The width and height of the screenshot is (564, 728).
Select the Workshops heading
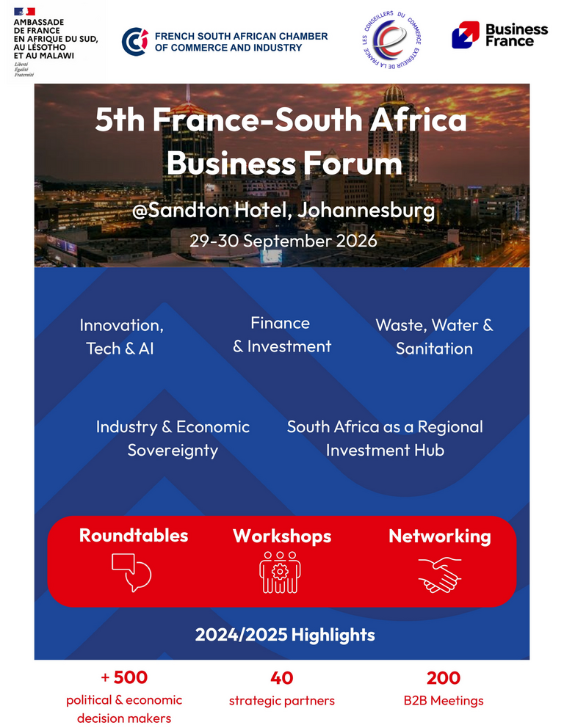(282, 536)
